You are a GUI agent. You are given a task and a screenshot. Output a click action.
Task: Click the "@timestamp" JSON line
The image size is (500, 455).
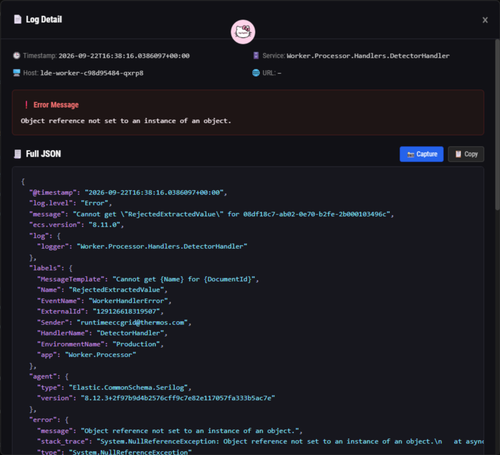click(x=128, y=192)
